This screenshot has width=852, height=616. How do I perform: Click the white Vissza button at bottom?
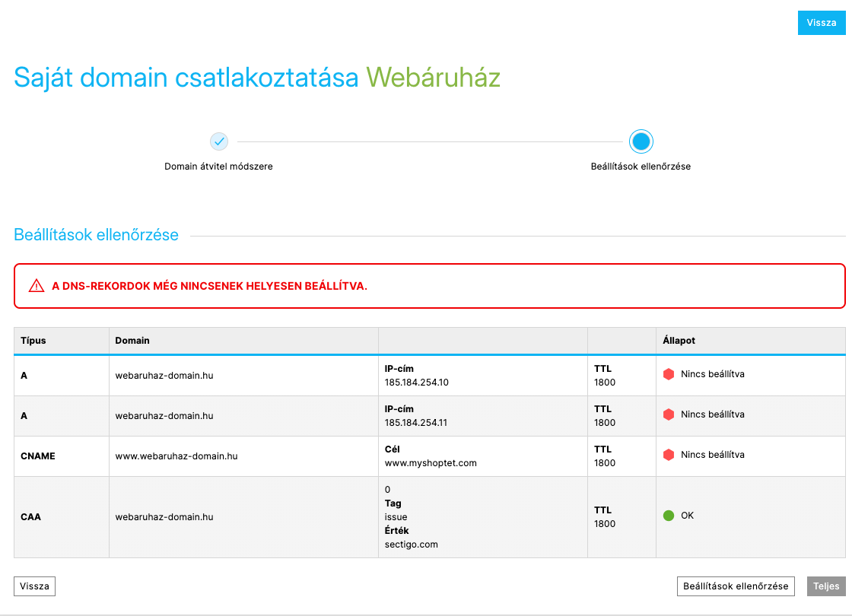tap(34, 586)
